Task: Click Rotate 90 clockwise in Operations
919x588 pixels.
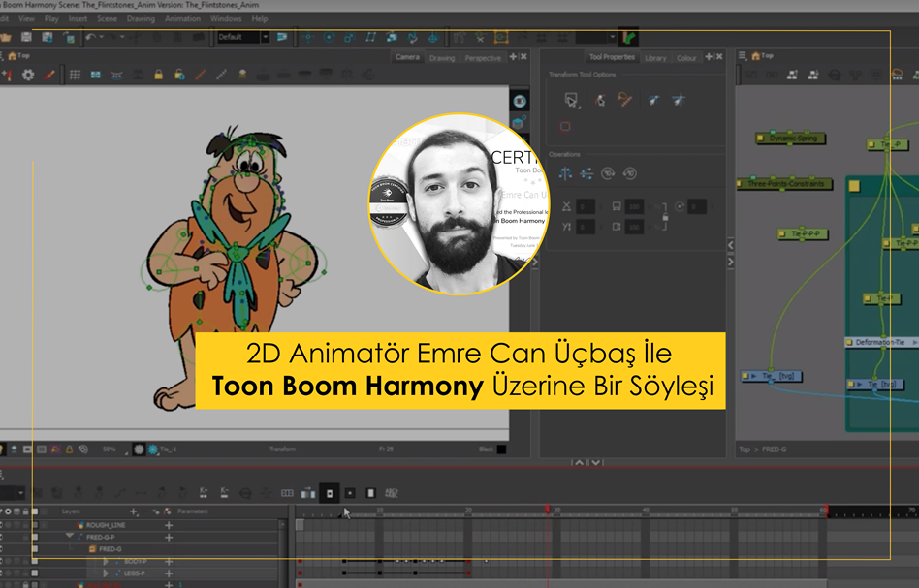Action: pyautogui.click(x=608, y=173)
